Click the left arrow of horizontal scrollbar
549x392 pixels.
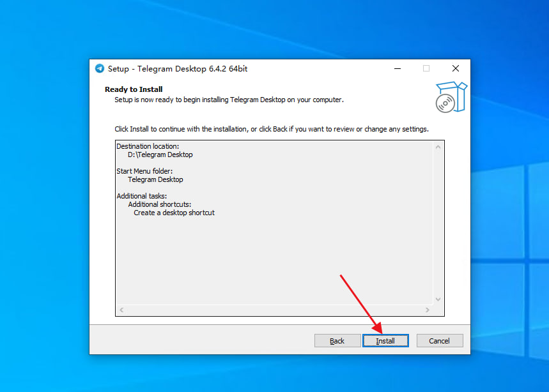pyautogui.click(x=121, y=310)
